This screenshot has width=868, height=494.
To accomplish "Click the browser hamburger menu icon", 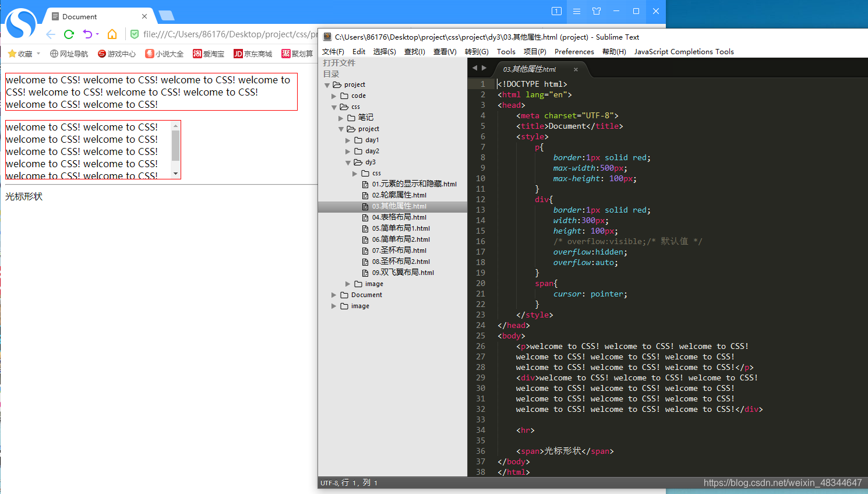I will point(577,11).
